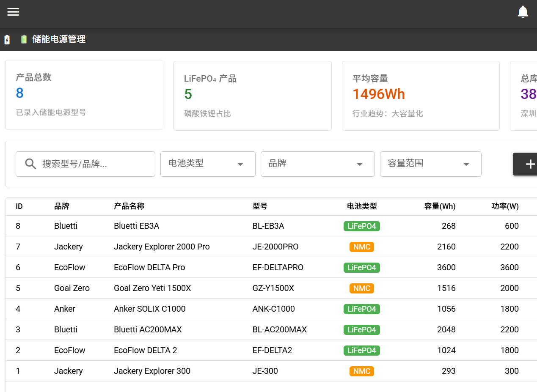The height and width of the screenshot is (392, 537).
Task: Select the Bluetti EB3A product name
Action: (x=137, y=226)
